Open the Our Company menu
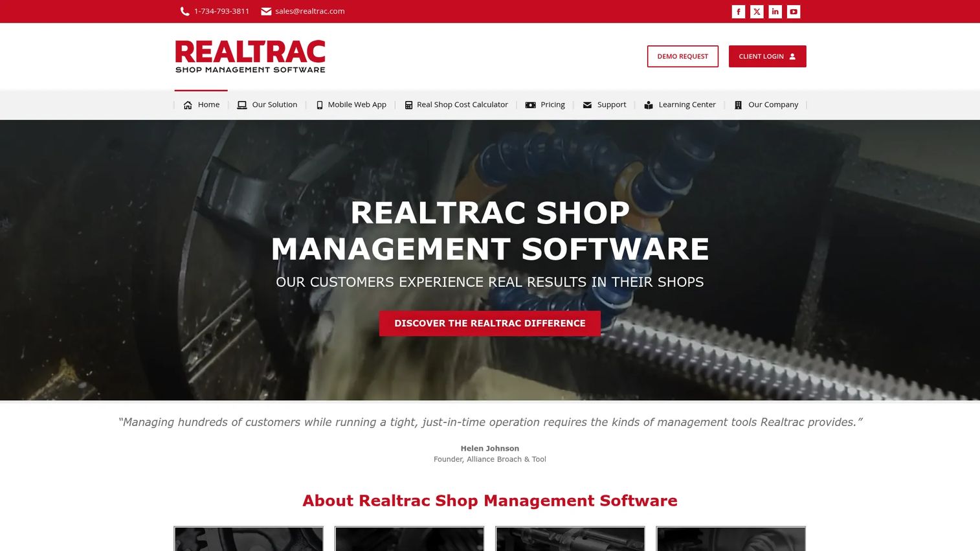This screenshot has height=551, width=980. (773, 105)
